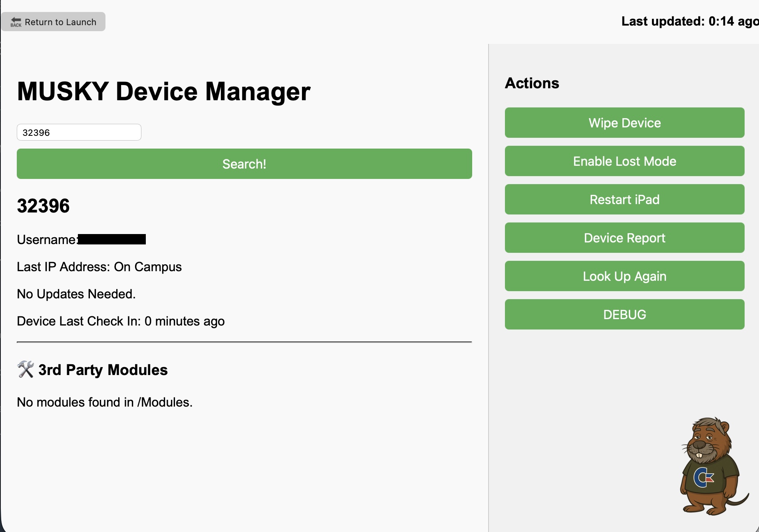Select the redacted Username value
The height and width of the screenshot is (532, 759).
(x=112, y=239)
